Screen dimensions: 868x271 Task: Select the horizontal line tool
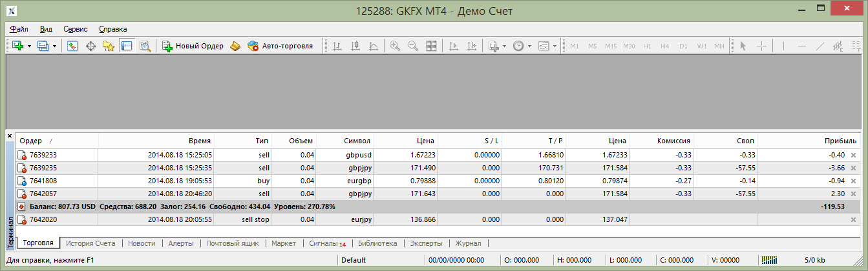[x=802, y=46]
